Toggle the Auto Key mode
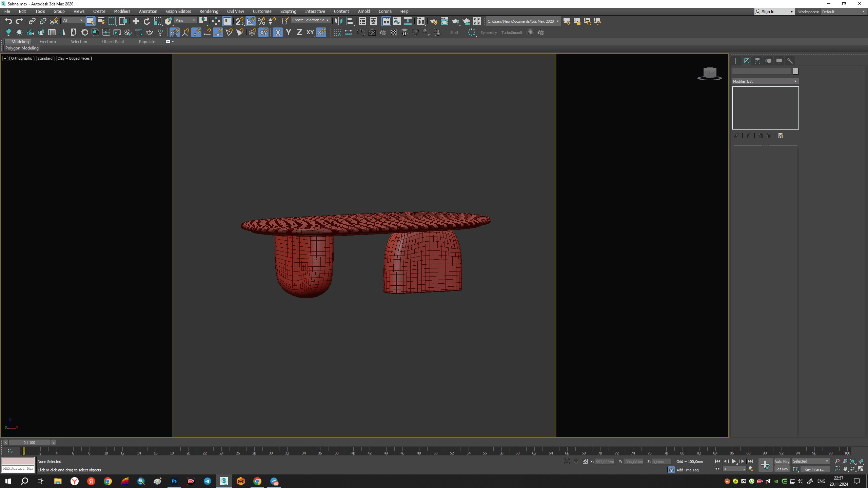The image size is (868, 488). (x=782, y=461)
